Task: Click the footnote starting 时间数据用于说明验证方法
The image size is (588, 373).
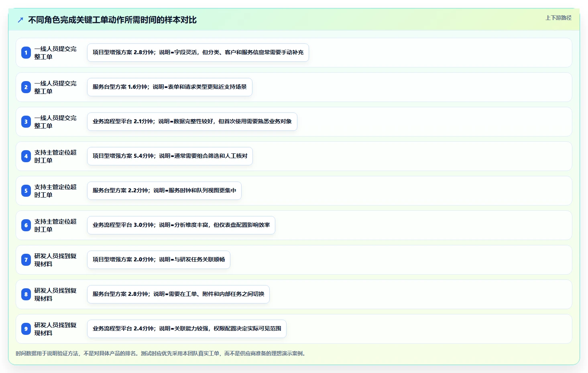Action: coord(161,353)
